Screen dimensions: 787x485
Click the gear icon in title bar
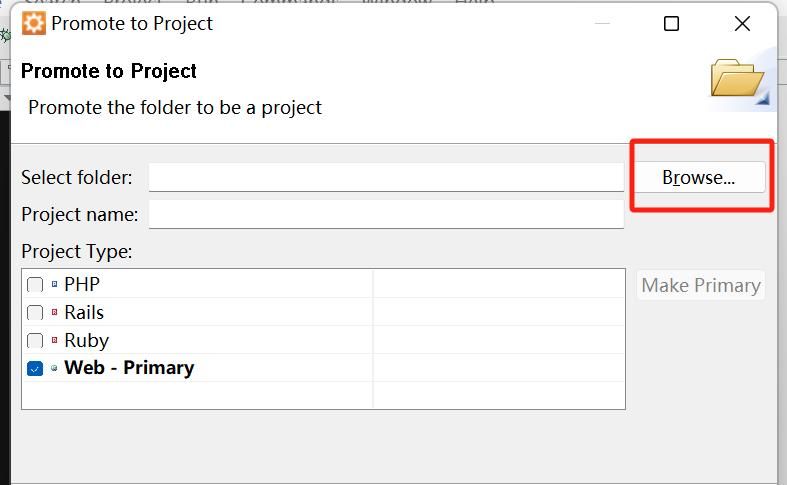[x=33, y=23]
